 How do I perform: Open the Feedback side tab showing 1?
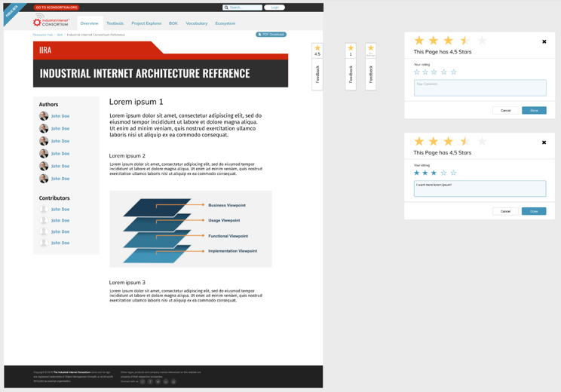tap(351, 66)
